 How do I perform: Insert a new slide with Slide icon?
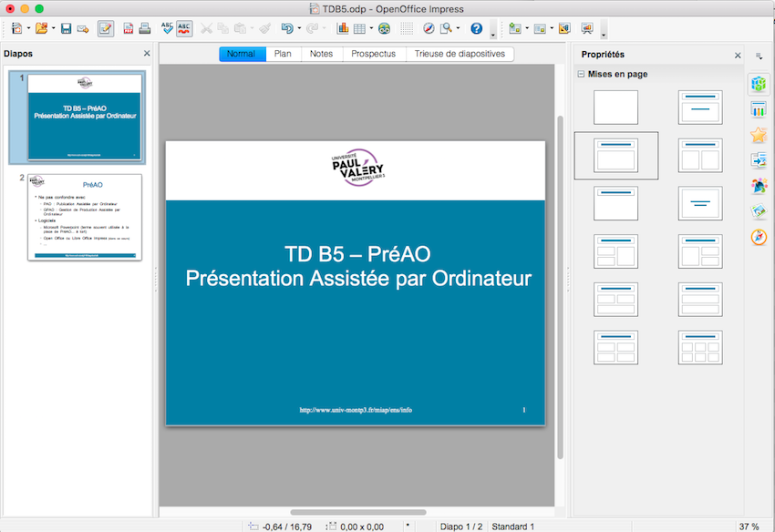pyautogui.click(x=515, y=28)
